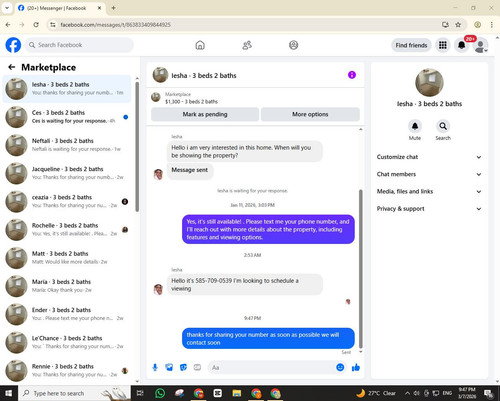The image size is (500, 401).
Task: Open the Home icon in top navigation
Action: click(x=200, y=45)
